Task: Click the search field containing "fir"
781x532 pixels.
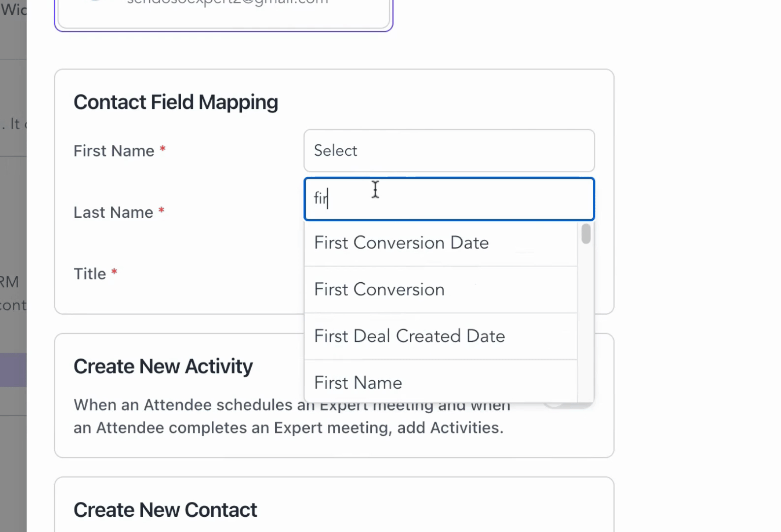Action: (449, 199)
